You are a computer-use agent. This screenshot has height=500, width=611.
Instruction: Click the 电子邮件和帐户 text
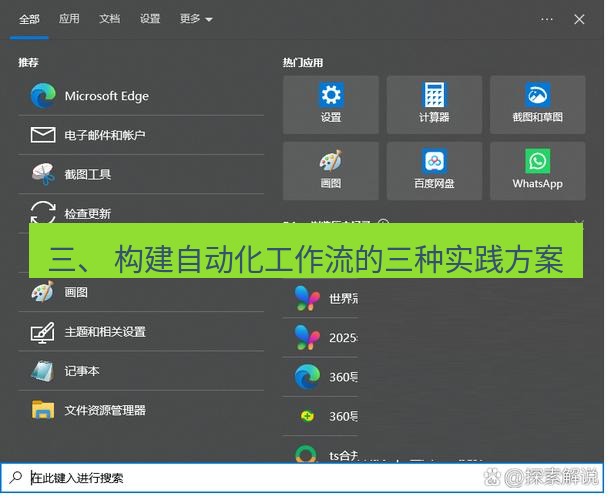[105, 135]
